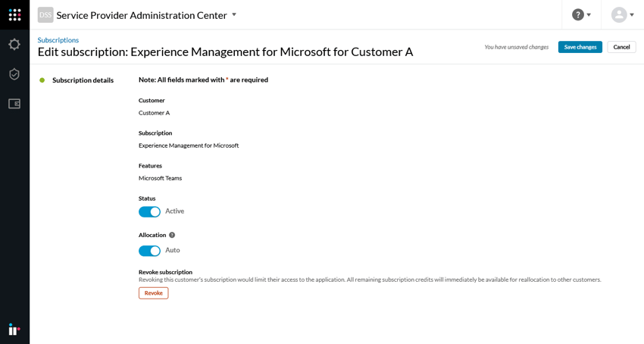Screen dimensions: 644x344
Task: Open the gear settings icon in sidebar
Action: tap(14, 45)
